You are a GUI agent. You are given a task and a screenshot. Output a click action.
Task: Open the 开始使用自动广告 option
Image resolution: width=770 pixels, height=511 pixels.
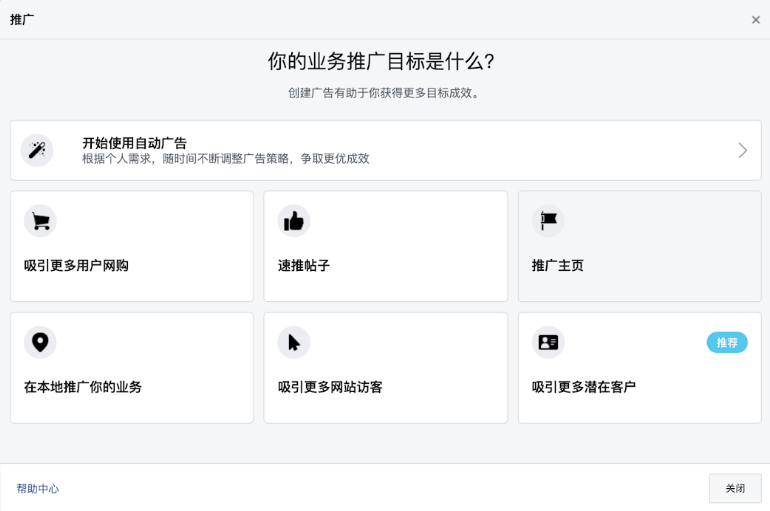(135, 143)
